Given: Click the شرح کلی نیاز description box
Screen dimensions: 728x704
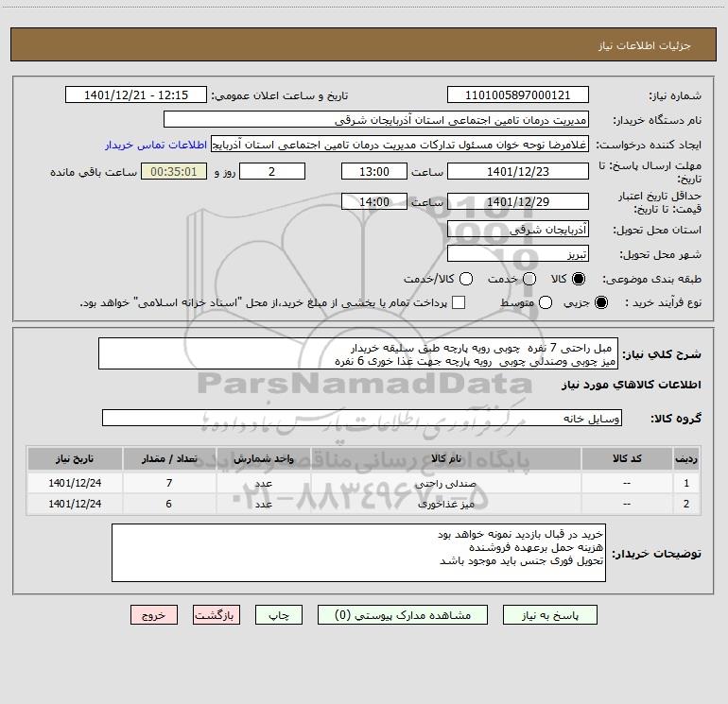Looking at the screenshot, I should pyautogui.click(x=358, y=354).
